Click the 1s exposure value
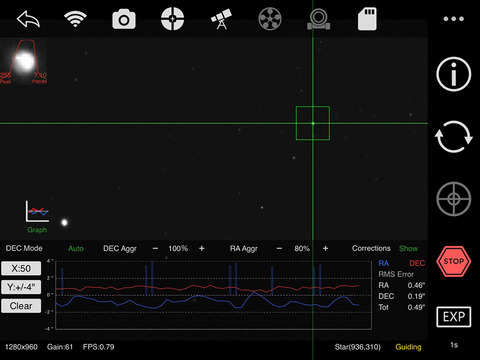Viewport: 480px width, 360px height. click(x=454, y=345)
